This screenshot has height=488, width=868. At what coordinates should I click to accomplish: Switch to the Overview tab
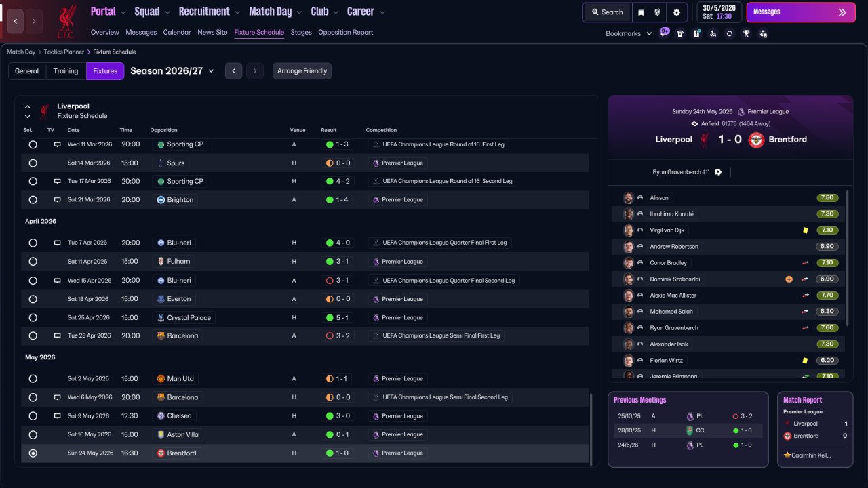105,33
